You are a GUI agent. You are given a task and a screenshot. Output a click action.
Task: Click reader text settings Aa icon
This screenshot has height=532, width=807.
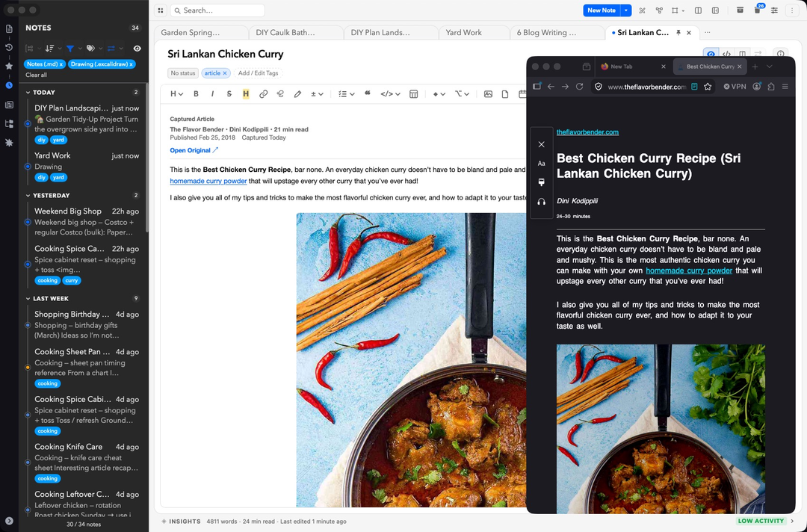[x=542, y=164]
